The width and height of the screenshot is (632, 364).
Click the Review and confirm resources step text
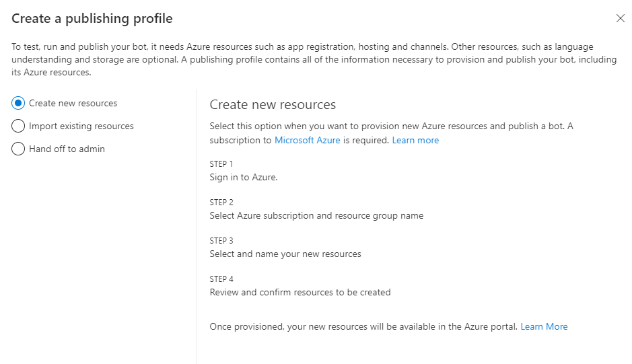point(300,293)
